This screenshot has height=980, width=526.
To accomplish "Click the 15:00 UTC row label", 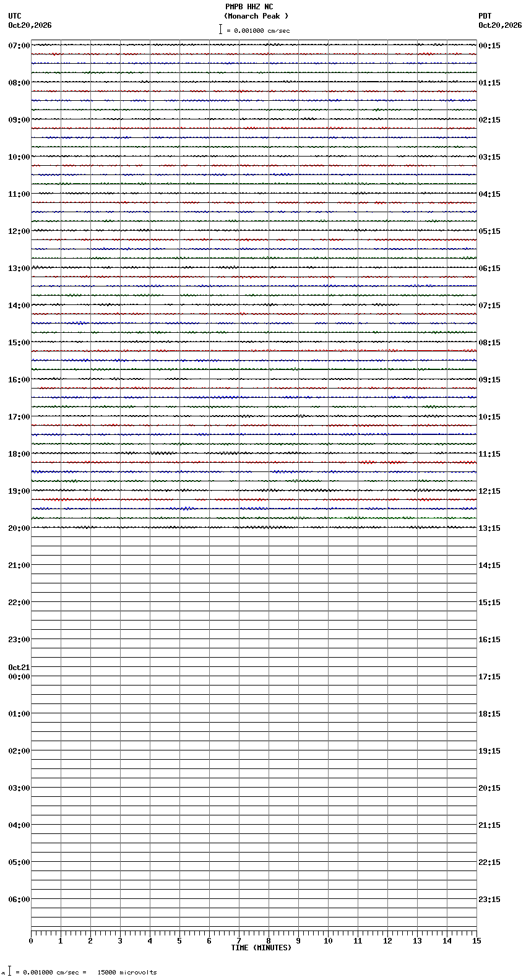I will pos(19,343).
